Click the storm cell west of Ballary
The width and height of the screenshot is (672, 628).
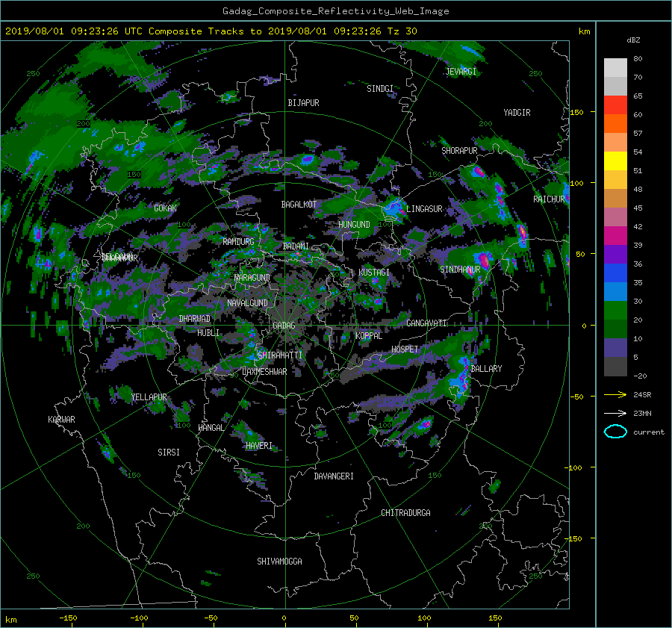pos(460,378)
